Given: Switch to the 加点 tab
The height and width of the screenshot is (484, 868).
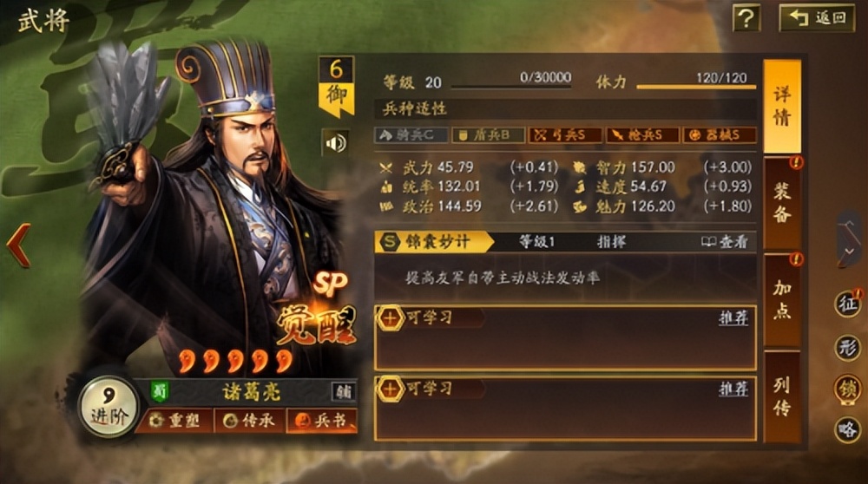Looking at the screenshot, I should (782, 299).
